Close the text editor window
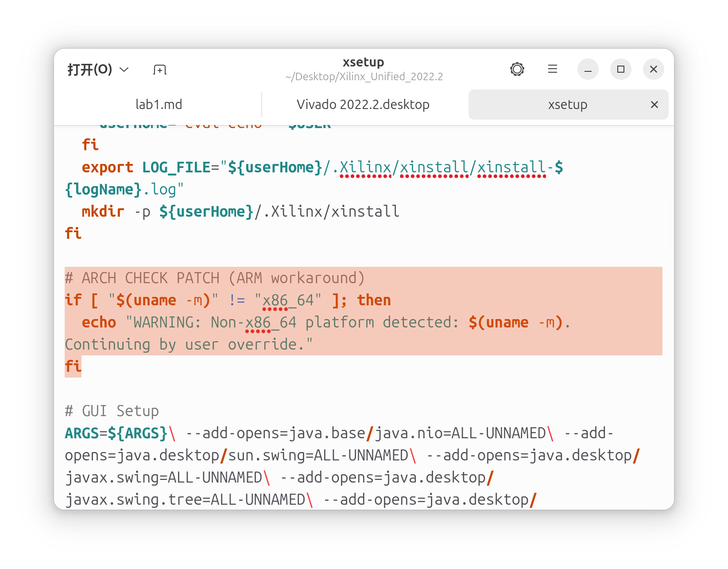The width and height of the screenshot is (728, 569). click(x=654, y=69)
